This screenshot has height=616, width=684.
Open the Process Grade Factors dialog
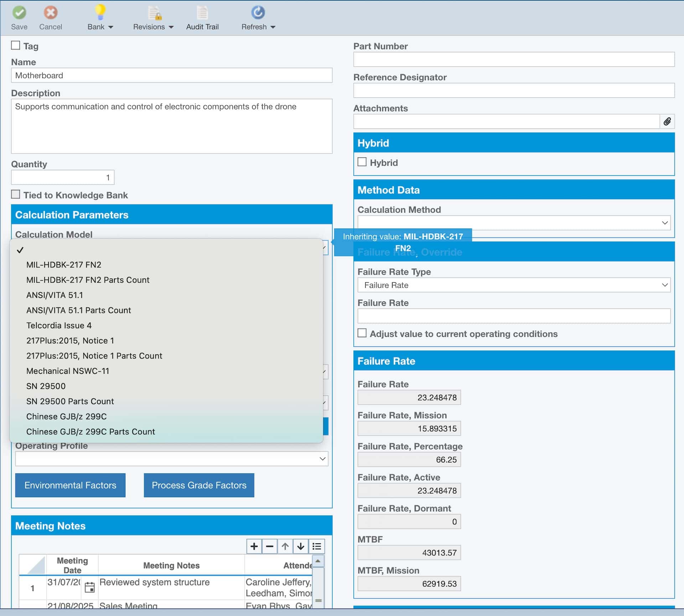click(198, 485)
